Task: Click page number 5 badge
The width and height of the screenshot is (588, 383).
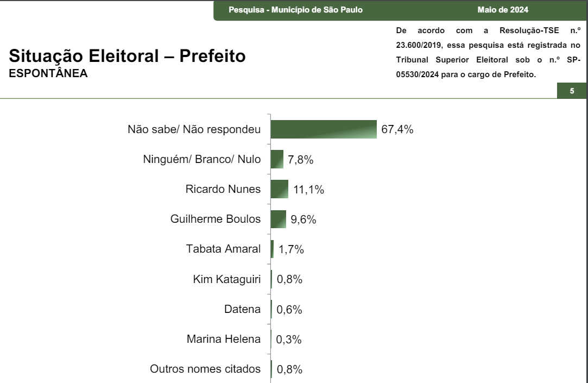Action: 572,91
